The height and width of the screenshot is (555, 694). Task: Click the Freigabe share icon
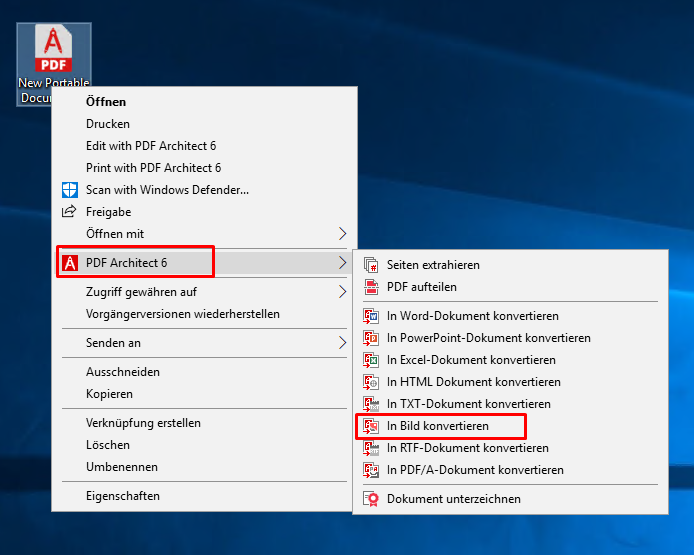click(69, 212)
